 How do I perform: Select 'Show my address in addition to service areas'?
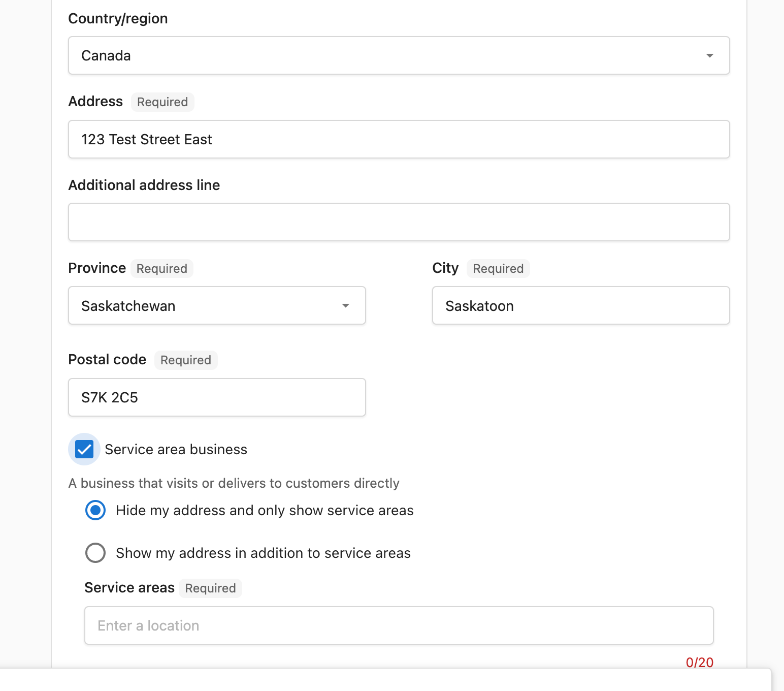(95, 553)
